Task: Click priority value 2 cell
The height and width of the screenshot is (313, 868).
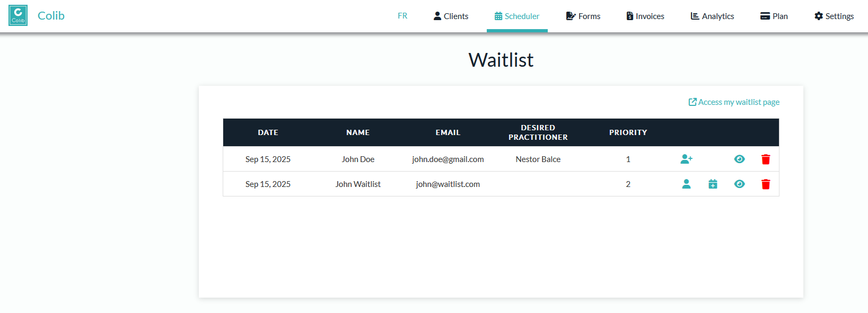Action: point(628,184)
